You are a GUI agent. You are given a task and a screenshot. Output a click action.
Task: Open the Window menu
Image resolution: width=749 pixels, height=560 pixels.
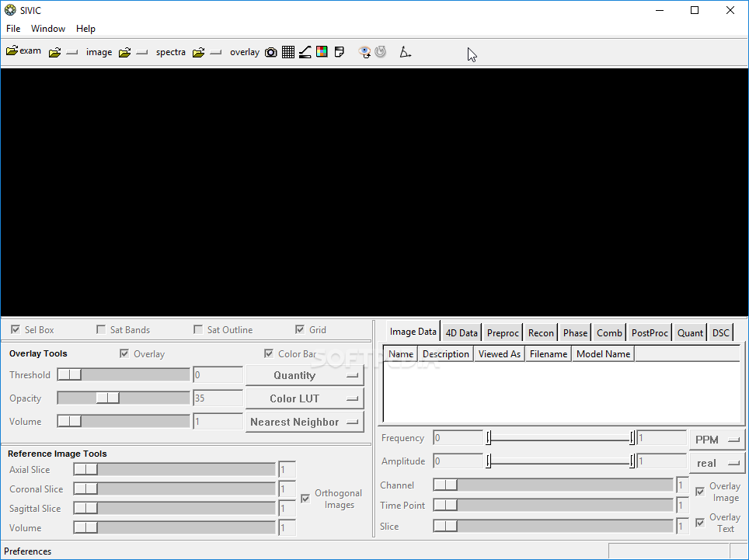coord(48,29)
